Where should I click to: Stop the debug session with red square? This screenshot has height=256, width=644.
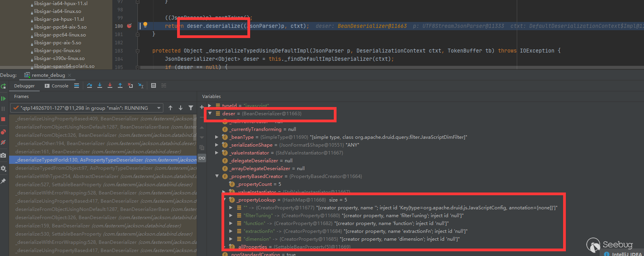(3, 119)
